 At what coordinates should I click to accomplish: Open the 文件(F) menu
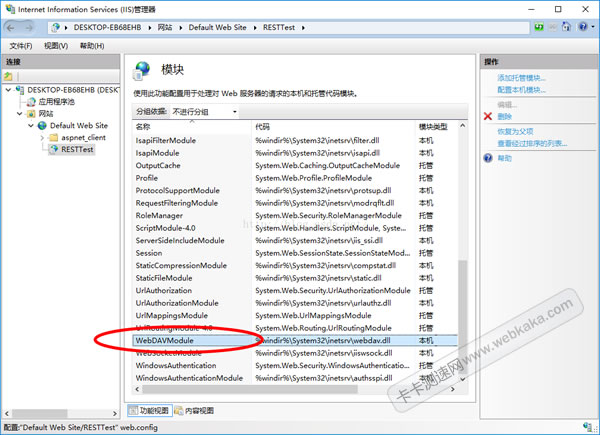[21, 46]
